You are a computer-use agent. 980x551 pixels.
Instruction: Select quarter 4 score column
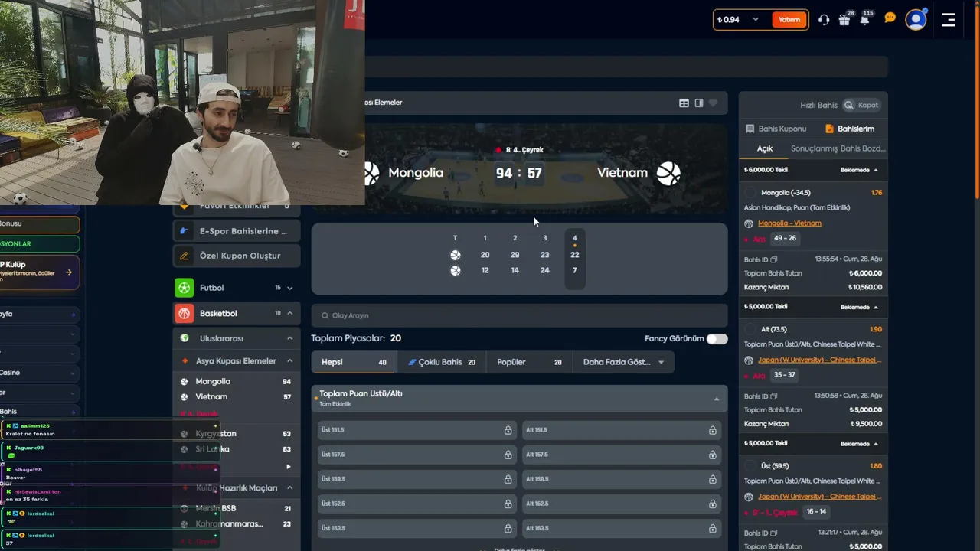(x=575, y=259)
